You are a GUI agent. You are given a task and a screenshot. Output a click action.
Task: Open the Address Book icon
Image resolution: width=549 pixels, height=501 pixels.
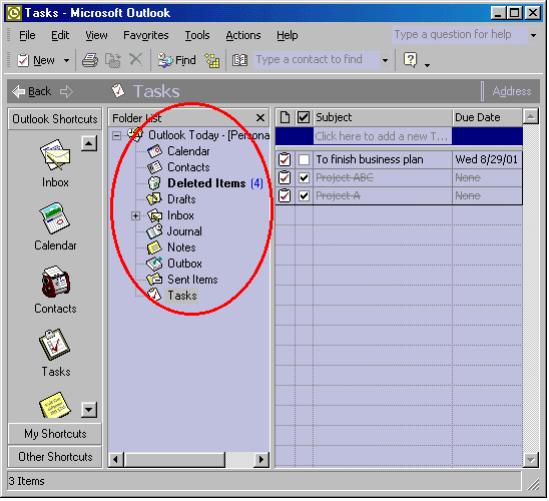pos(240,60)
